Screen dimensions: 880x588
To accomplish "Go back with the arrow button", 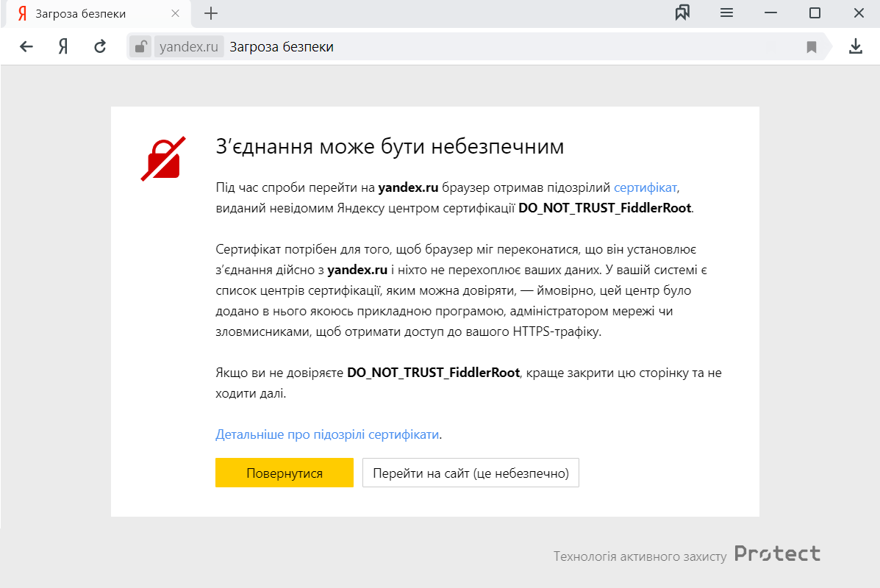I will click(x=26, y=46).
